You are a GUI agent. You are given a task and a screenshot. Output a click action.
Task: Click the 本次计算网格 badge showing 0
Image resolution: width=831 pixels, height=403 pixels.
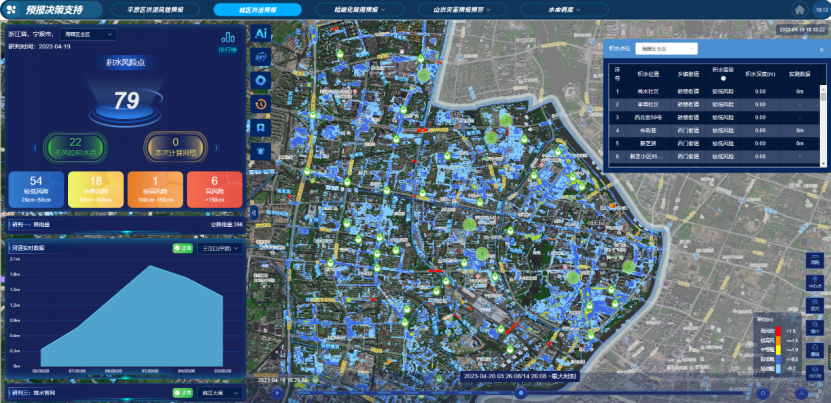click(175, 147)
